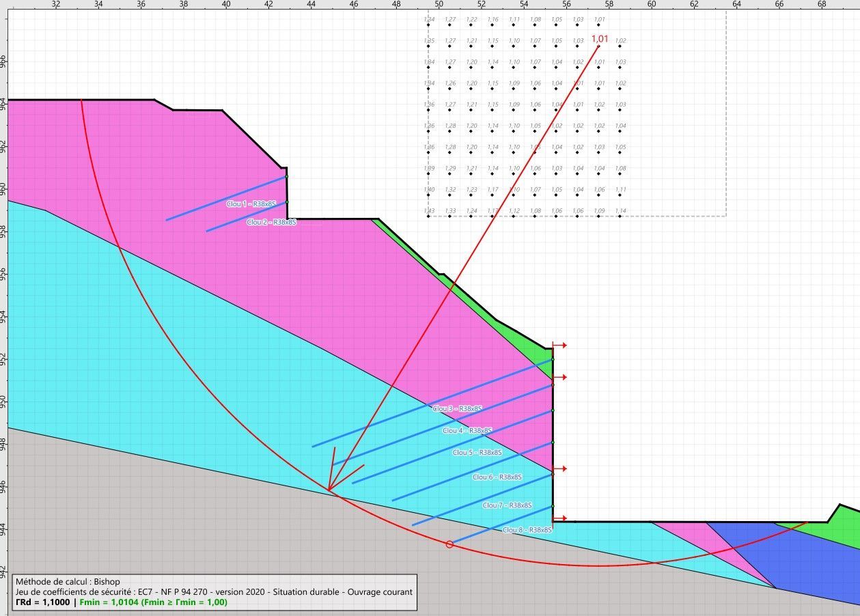This screenshot has width=860, height=616.
Task: Click the Clou 3 - R38x8S label
Action: tap(457, 408)
